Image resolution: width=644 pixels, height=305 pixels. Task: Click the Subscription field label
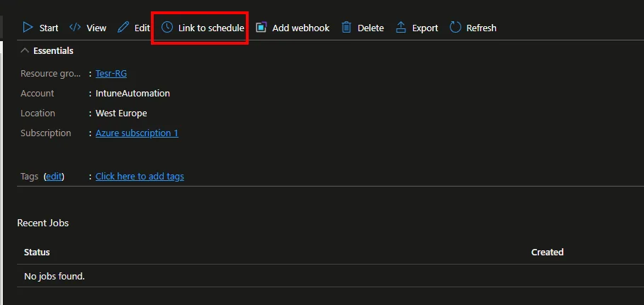[x=45, y=133]
